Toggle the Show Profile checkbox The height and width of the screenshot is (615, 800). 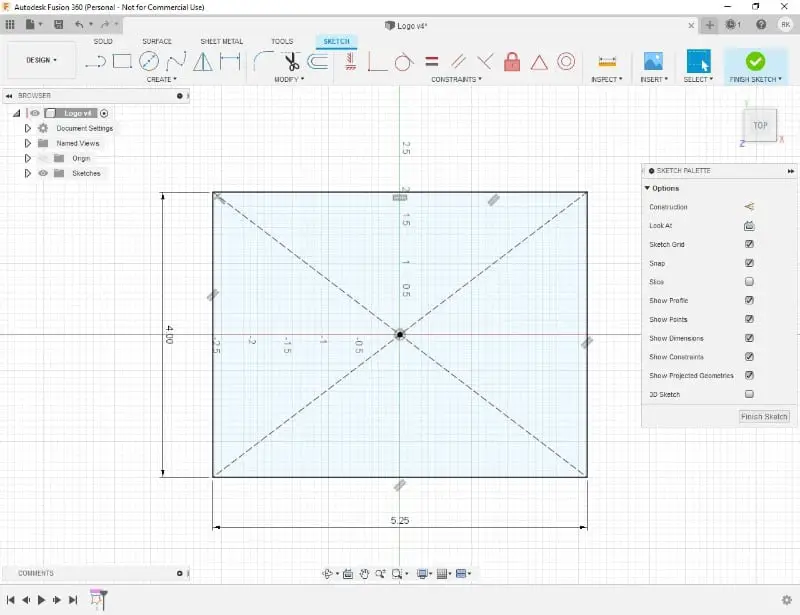pyautogui.click(x=749, y=300)
